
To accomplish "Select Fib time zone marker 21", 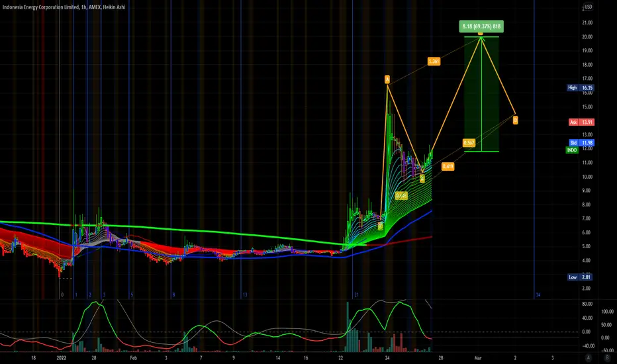I will pos(356,295).
